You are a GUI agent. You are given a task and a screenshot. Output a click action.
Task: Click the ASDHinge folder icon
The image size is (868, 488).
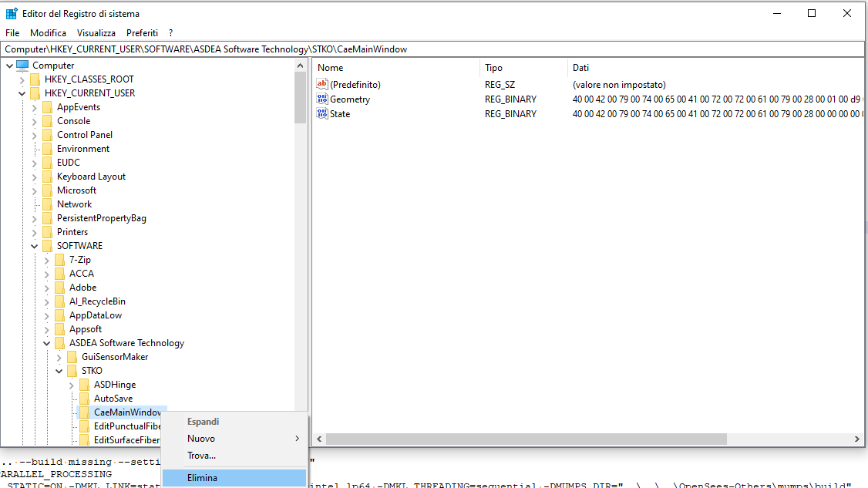[x=84, y=385]
